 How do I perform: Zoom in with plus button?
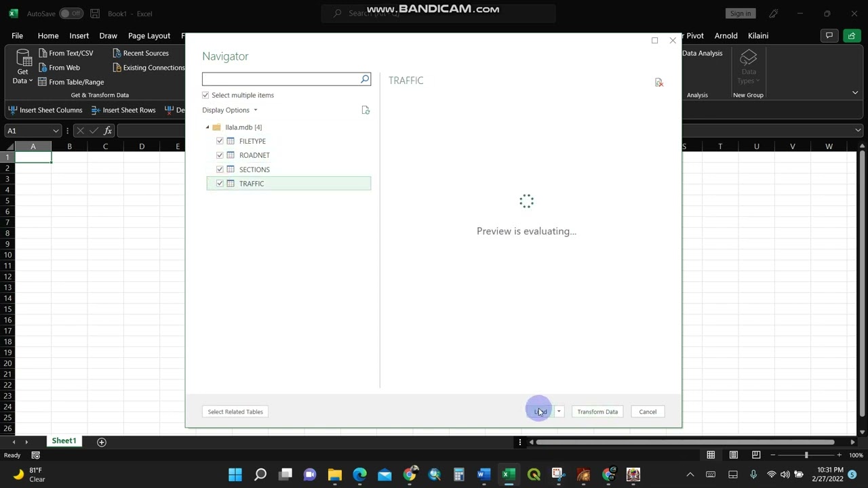tap(839, 455)
